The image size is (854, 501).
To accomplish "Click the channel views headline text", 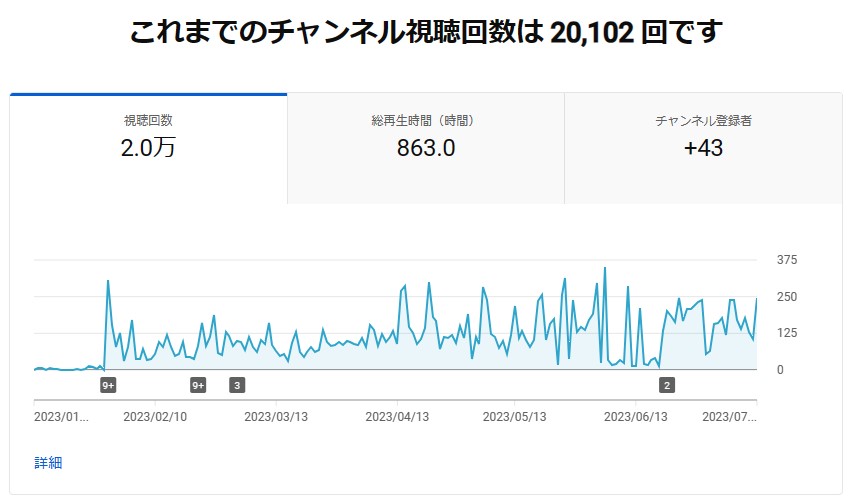I will pos(426,32).
